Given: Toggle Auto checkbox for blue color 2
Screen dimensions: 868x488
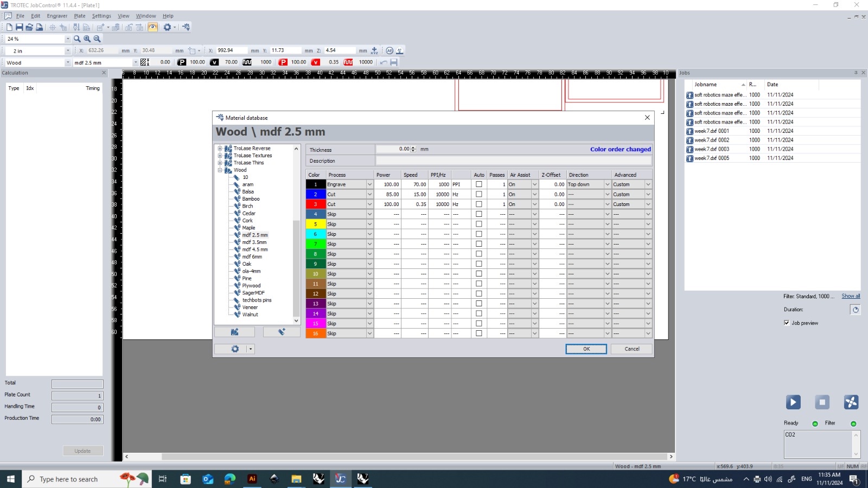Looking at the screenshot, I should [x=479, y=194].
